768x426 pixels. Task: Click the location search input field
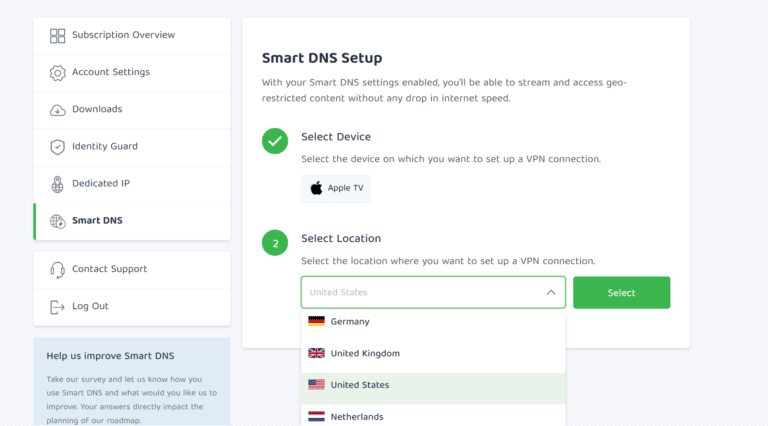point(420,292)
